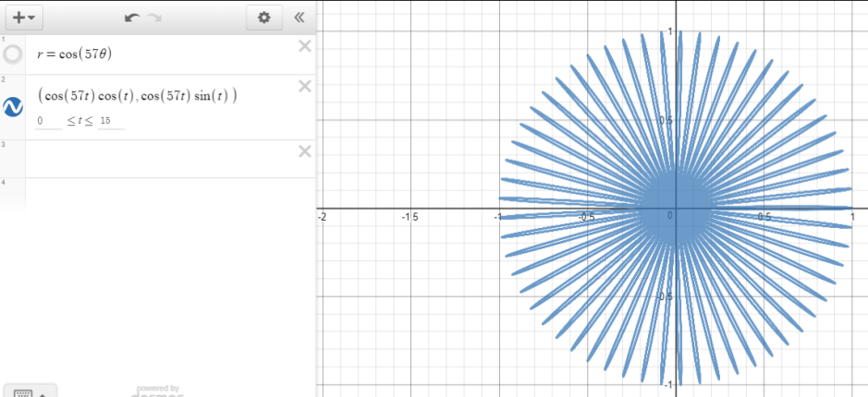868x397 pixels.
Task: Delete the parametric expression in row 2
Action: [x=304, y=86]
